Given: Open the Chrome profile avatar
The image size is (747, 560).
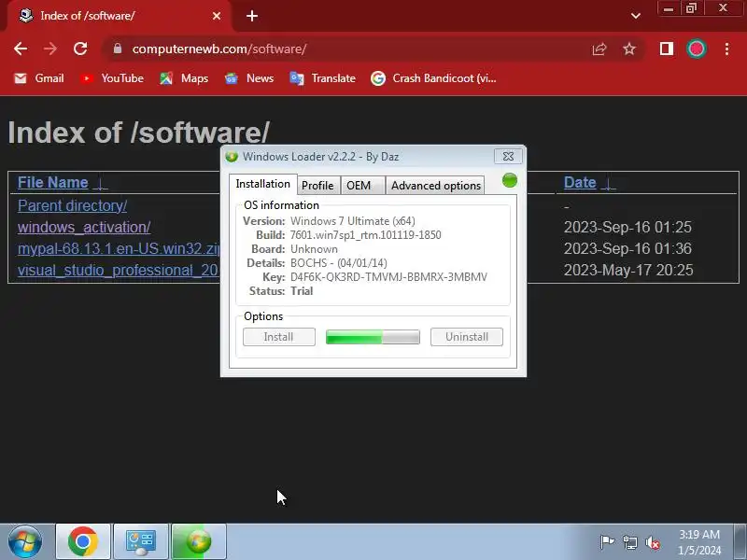Looking at the screenshot, I should (697, 49).
